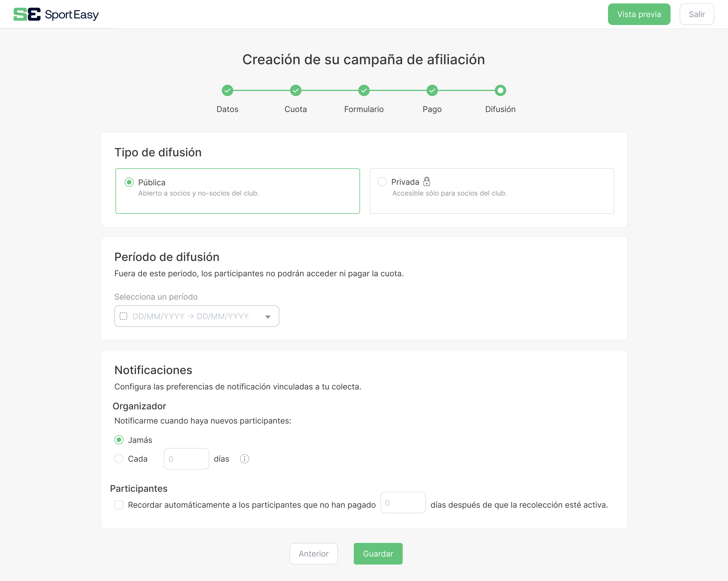Click the Vista previa button
The image size is (728, 581).
[x=639, y=14]
